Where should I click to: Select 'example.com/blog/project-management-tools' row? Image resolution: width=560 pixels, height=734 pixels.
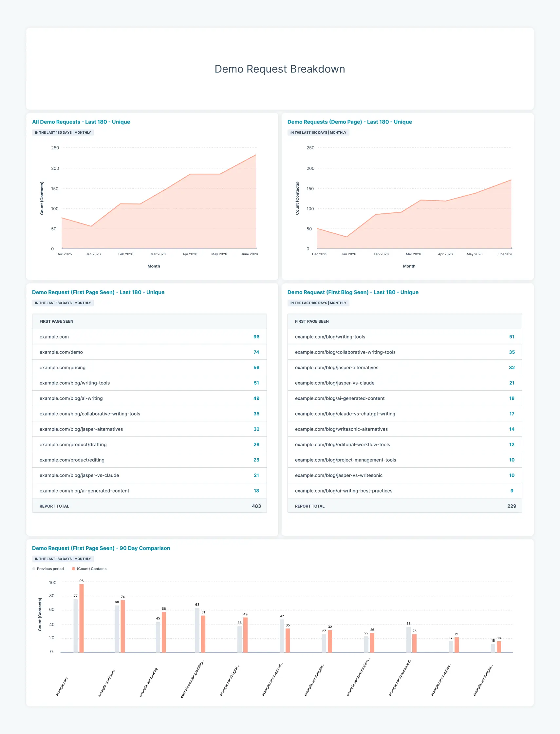[405, 459]
